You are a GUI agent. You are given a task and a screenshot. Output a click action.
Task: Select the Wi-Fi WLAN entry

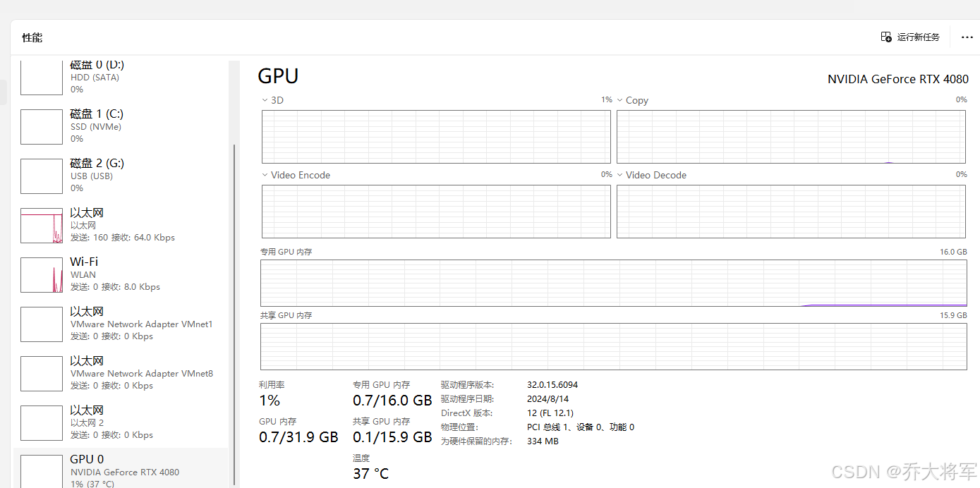coord(121,275)
